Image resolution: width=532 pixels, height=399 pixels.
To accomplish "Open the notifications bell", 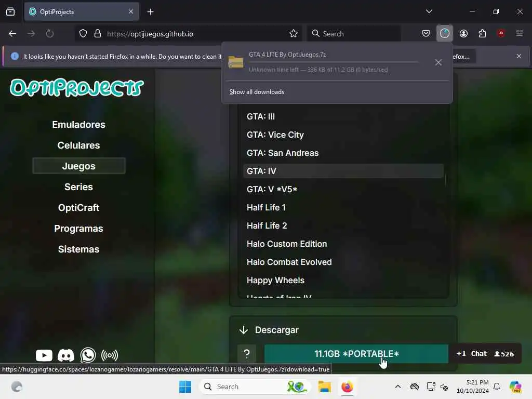I will click(x=497, y=387).
